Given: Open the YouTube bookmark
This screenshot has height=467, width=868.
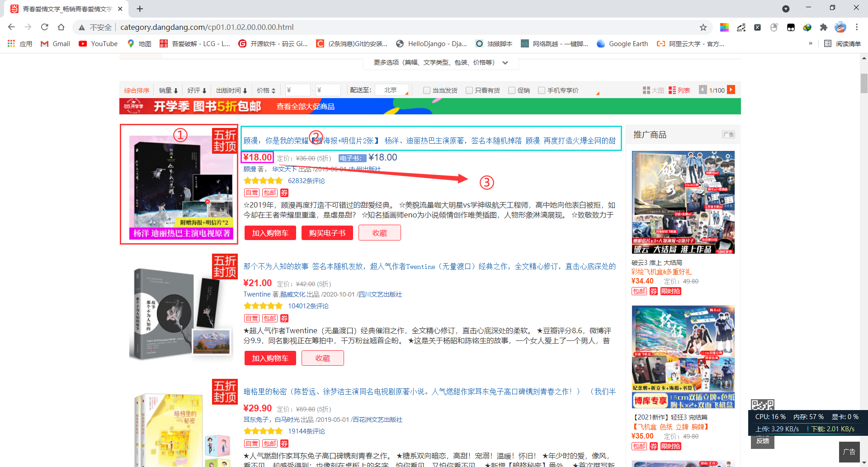Looking at the screenshot, I should pos(98,44).
